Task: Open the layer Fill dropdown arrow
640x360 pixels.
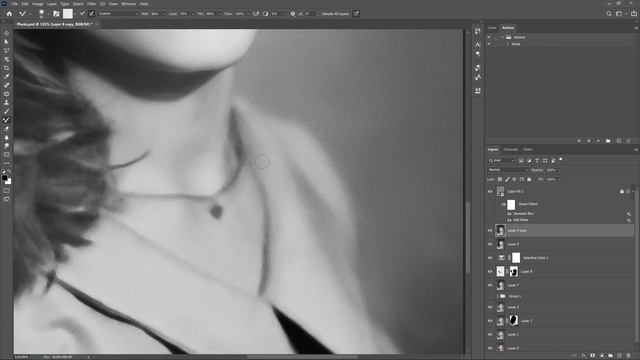Action: 559,179
